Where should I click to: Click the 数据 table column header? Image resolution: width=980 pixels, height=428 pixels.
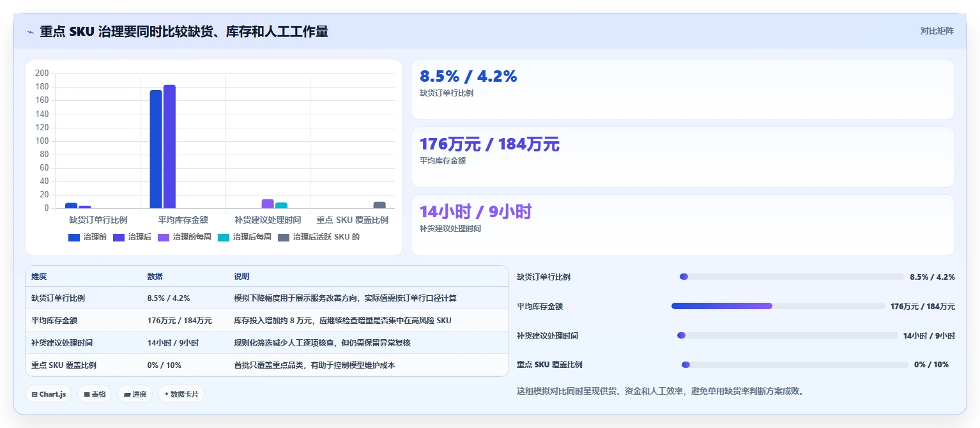[155, 277]
